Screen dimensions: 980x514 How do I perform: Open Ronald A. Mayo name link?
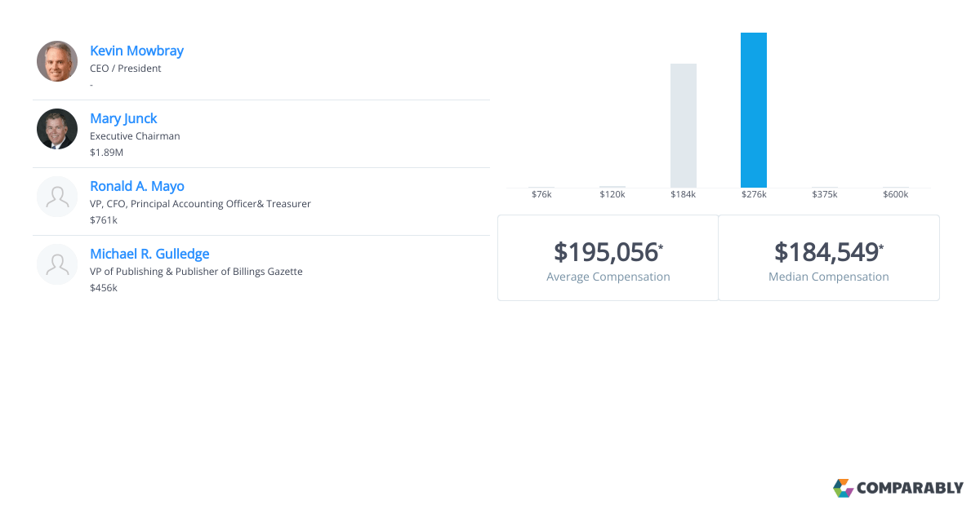(x=136, y=186)
